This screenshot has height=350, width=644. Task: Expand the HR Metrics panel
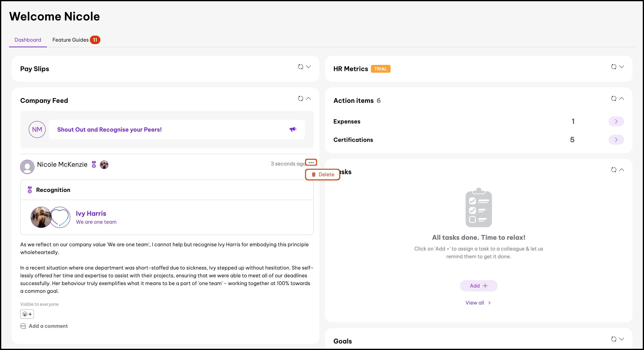(x=621, y=67)
